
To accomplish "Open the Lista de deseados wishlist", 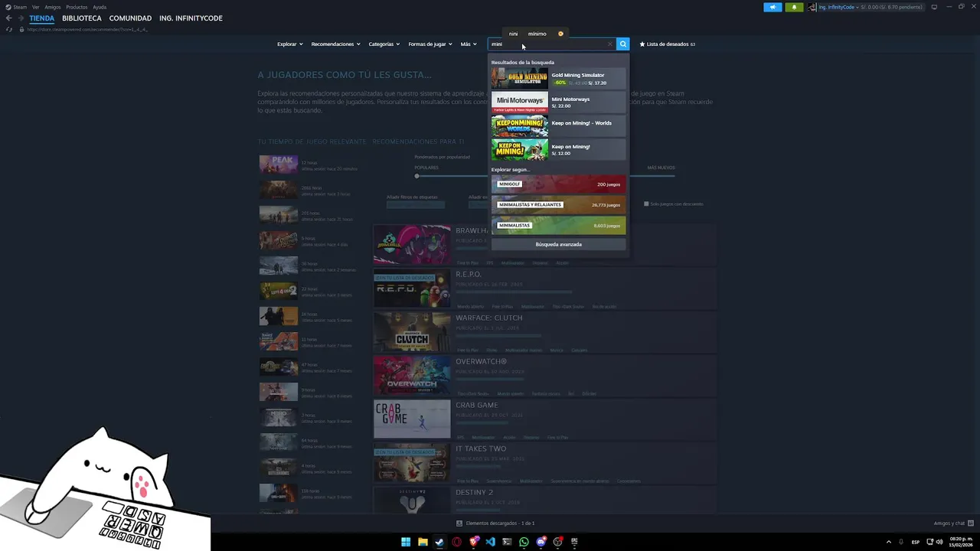I will (668, 44).
